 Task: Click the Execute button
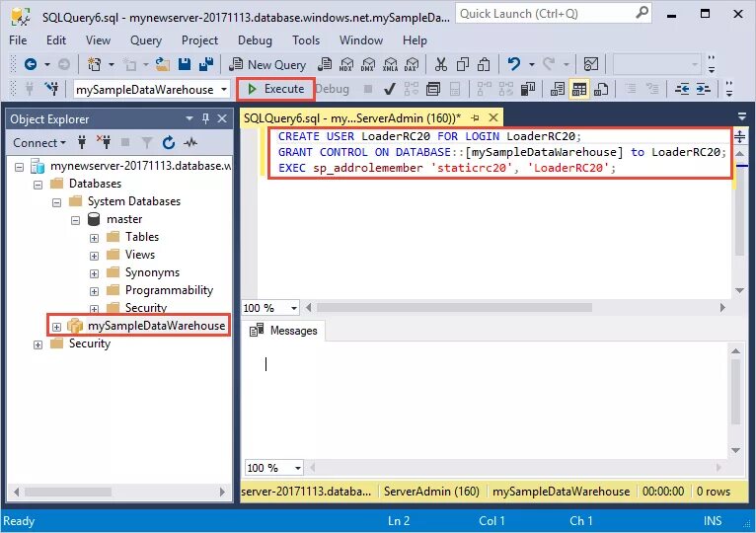(x=276, y=89)
